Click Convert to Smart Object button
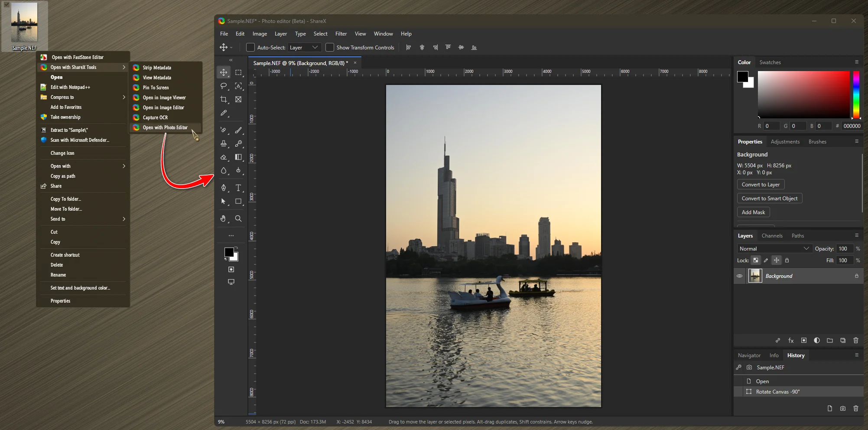 [x=770, y=199]
